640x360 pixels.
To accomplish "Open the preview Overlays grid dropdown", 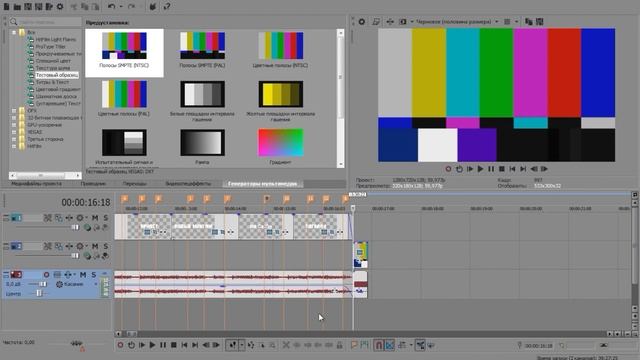I will click(x=516, y=22).
